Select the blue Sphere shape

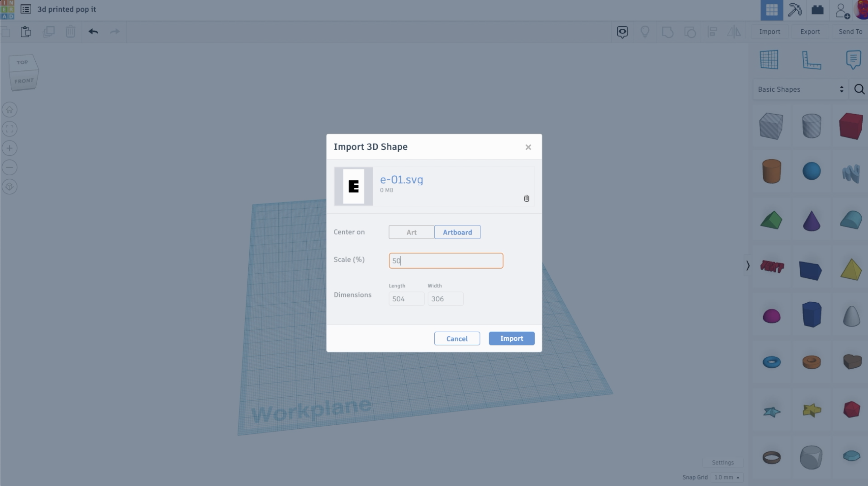pos(811,171)
